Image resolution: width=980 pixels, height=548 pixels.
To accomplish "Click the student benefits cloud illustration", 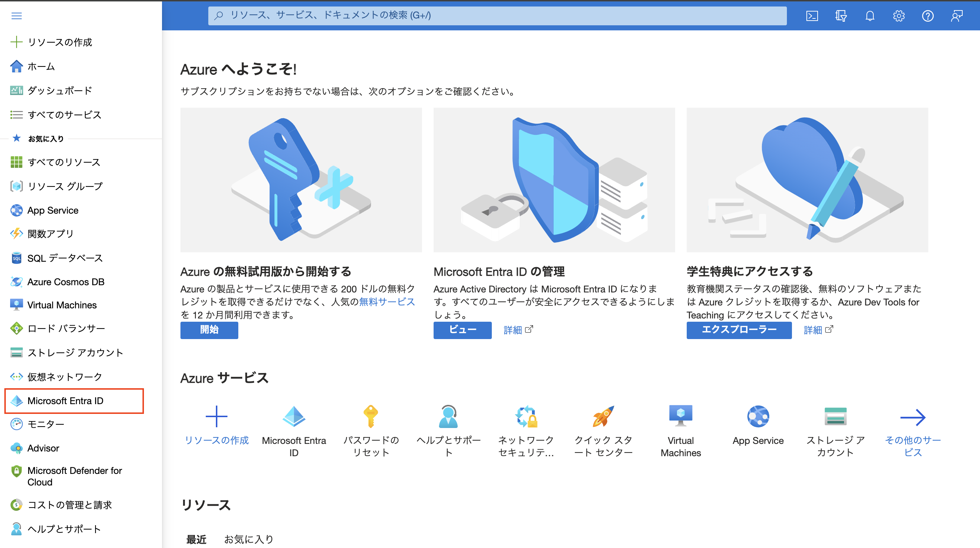I will pos(807,180).
